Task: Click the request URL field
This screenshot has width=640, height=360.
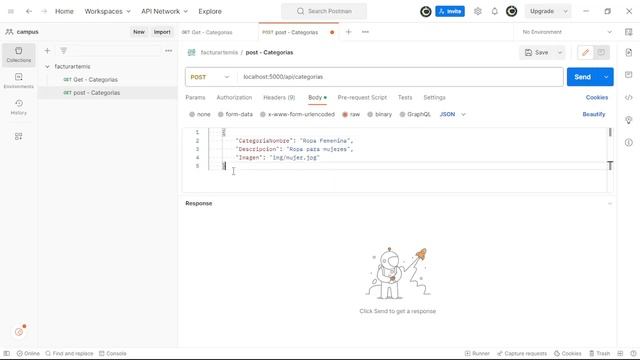Action: (x=400, y=77)
